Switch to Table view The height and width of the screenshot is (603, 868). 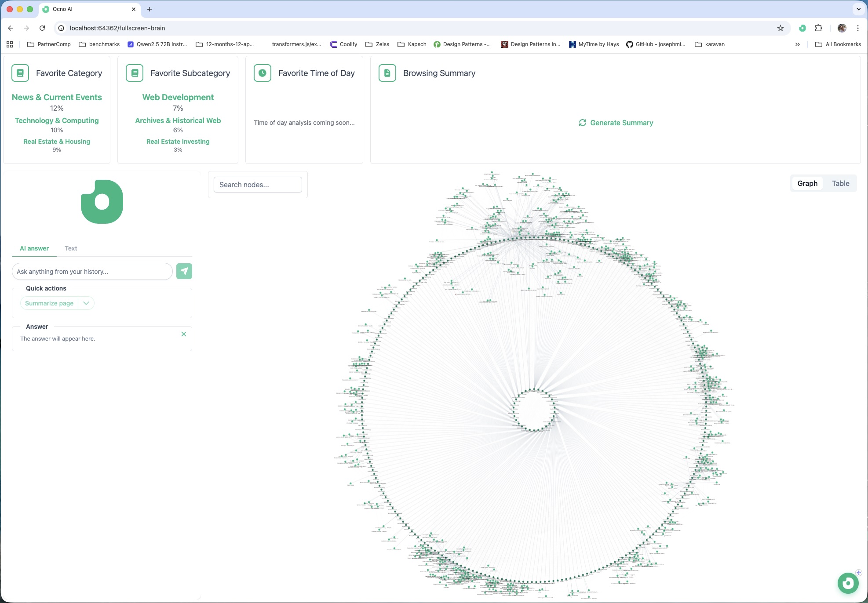coord(840,183)
